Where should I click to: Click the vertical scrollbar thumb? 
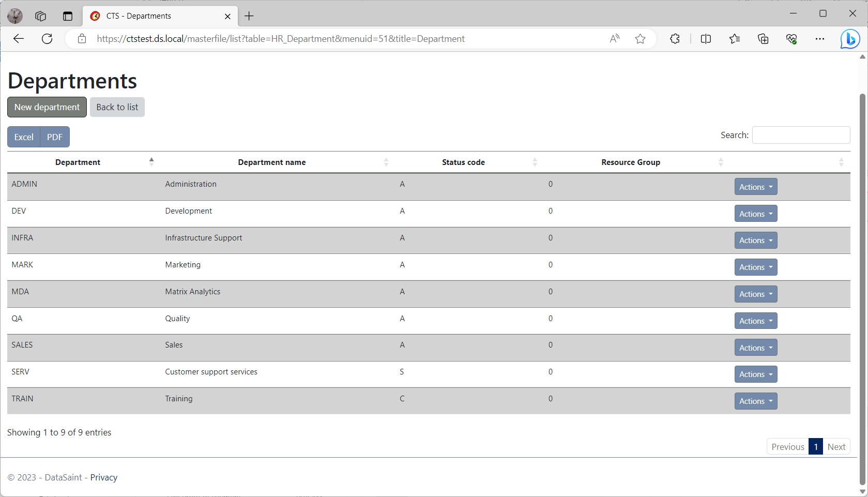click(x=862, y=289)
